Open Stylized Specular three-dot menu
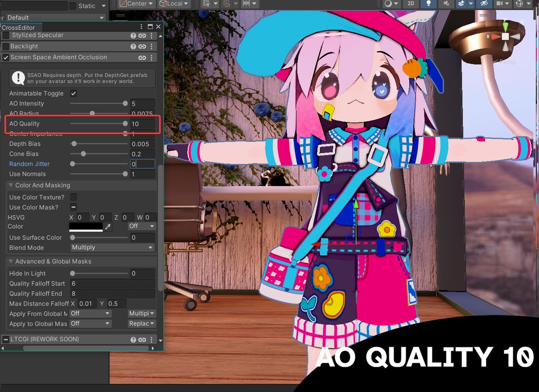539x392 pixels. coord(151,35)
